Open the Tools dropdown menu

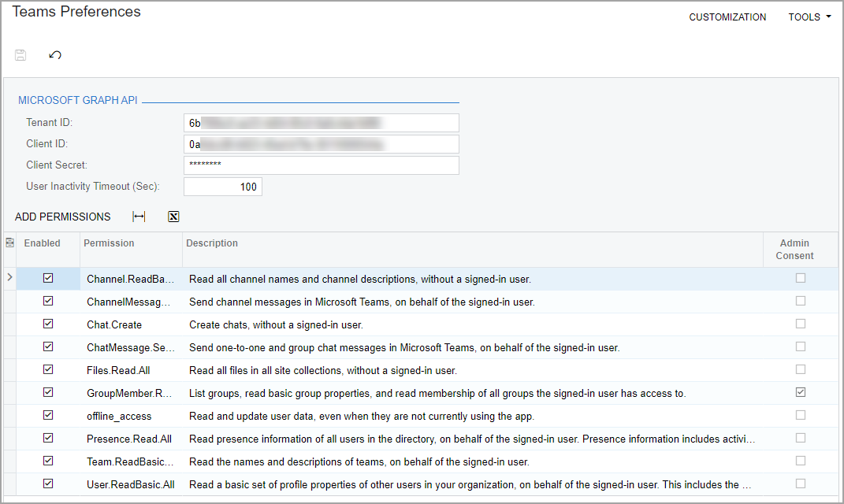809,17
